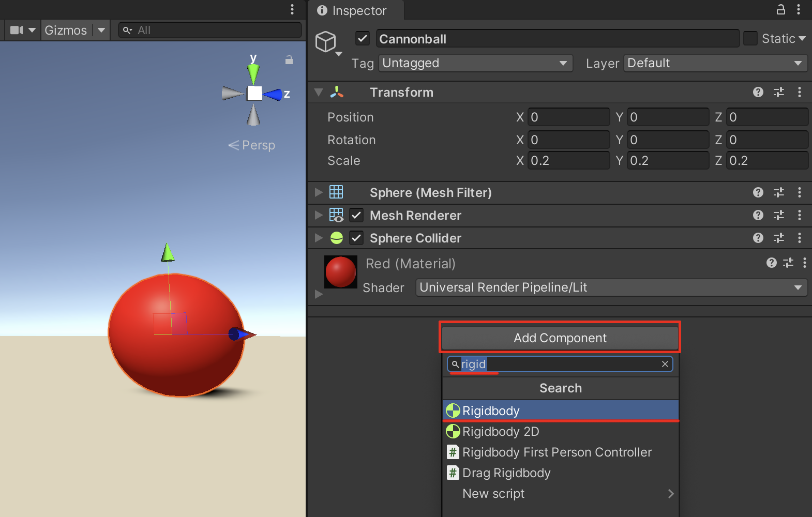Disable the Mesh Renderer component checkbox
Screen dimensions: 812x517
tap(356, 215)
